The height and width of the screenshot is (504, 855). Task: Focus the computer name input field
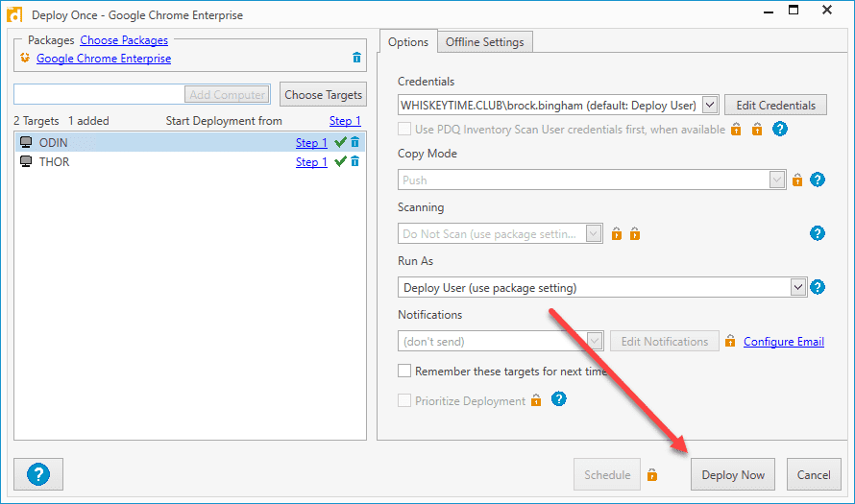click(x=99, y=94)
